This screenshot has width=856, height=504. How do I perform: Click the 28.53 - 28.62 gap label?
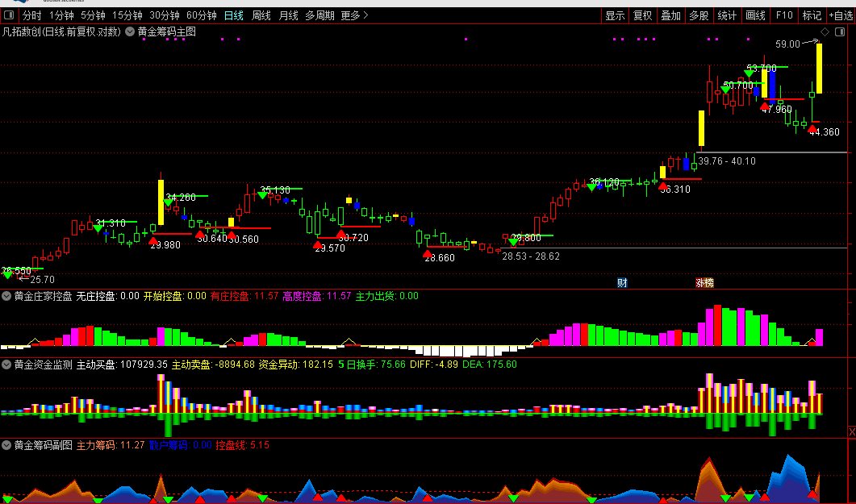(531, 256)
